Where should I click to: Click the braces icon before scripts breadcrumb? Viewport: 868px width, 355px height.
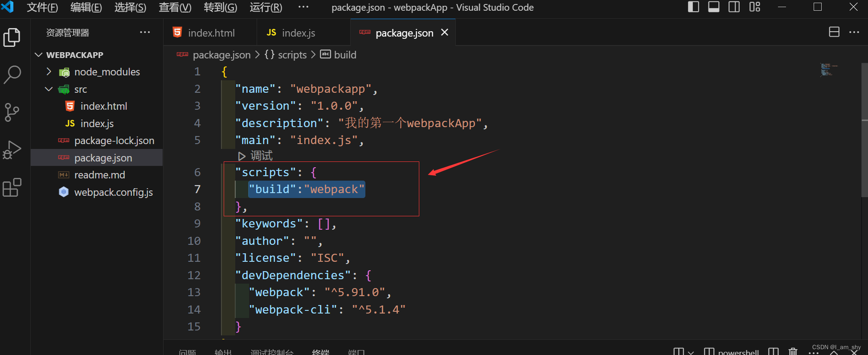tap(270, 54)
